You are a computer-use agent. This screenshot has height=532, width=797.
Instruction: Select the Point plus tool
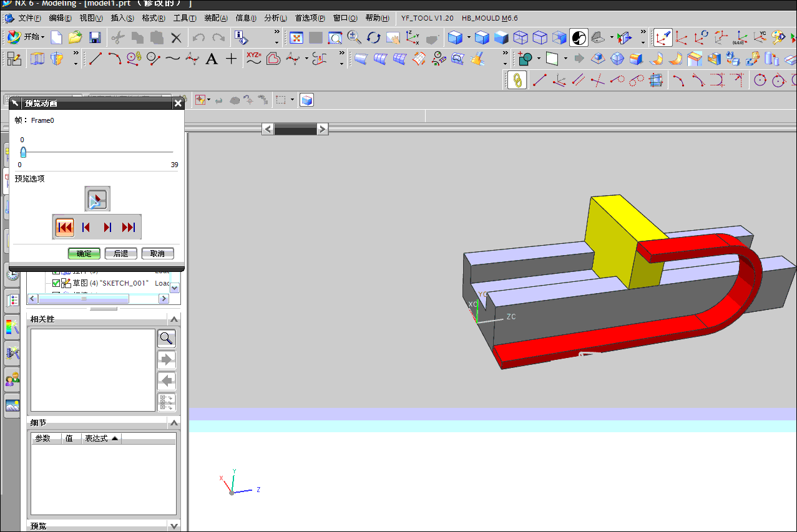coord(232,59)
